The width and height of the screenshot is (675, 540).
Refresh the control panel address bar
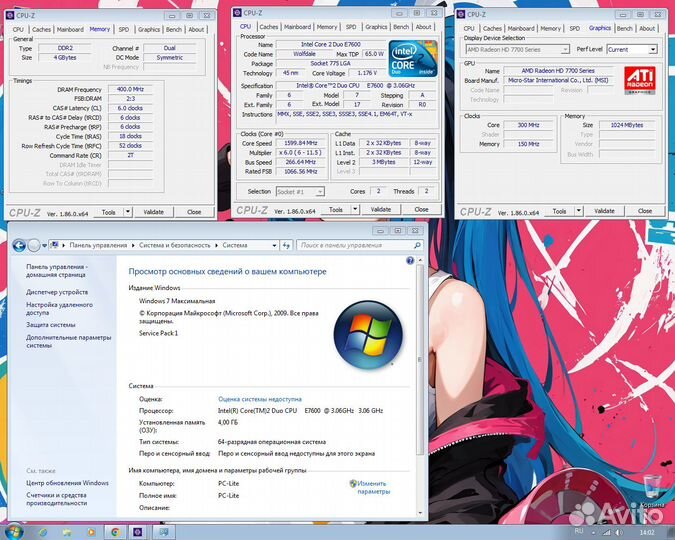pyautogui.click(x=286, y=245)
